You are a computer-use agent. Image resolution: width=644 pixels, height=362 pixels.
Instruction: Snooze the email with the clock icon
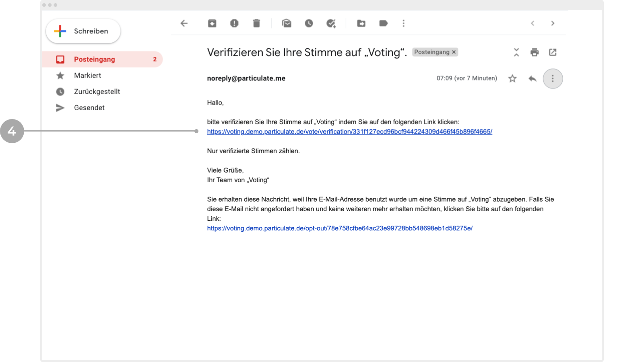click(x=309, y=23)
